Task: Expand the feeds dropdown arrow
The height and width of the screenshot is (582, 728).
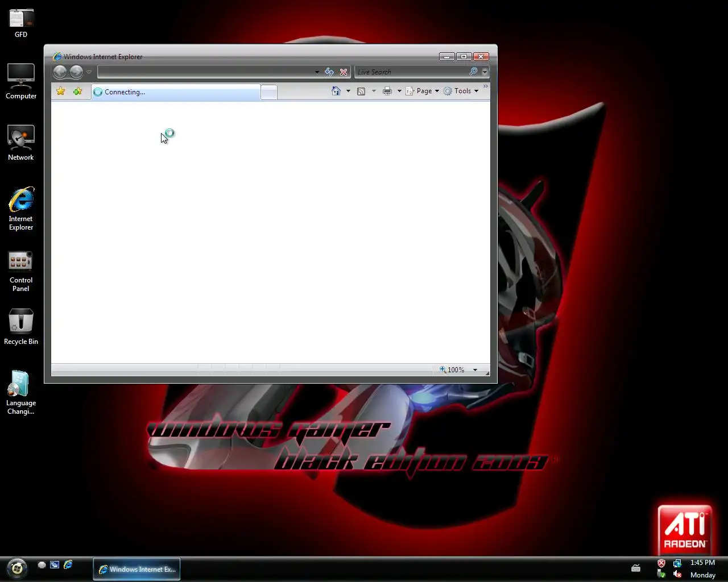Action: [x=374, y=91]
